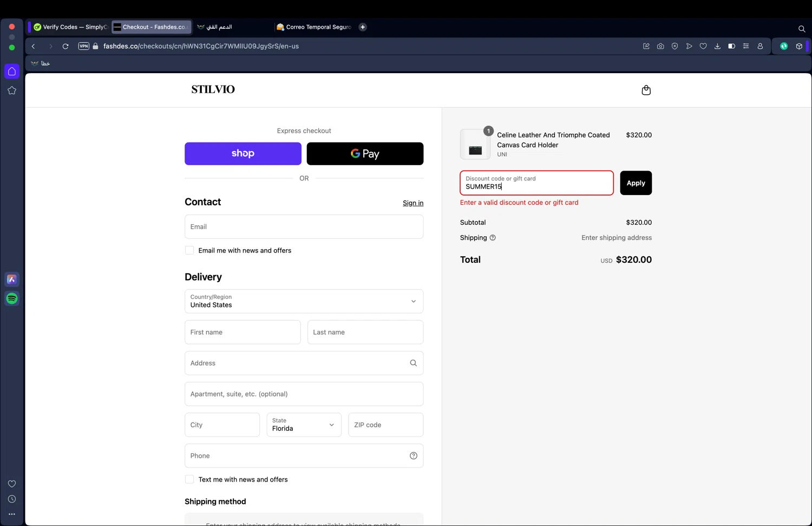Click the Shipping info question-mark icon

coord(493,238)
